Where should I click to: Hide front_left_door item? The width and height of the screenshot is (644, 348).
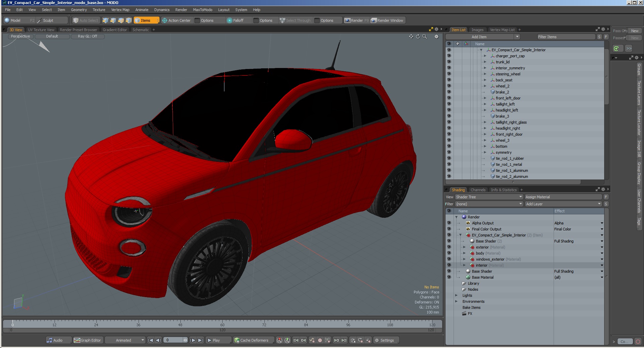pos(449,98)
